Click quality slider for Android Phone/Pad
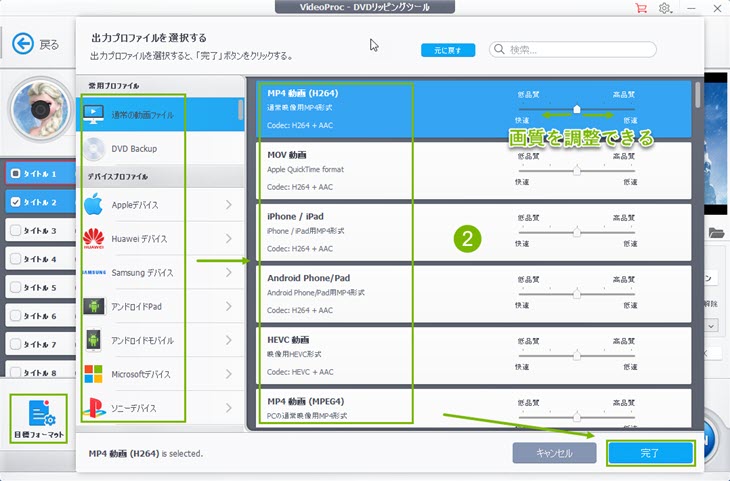The width and height of the screenshot is (730, 481). [x=577, y=294]
